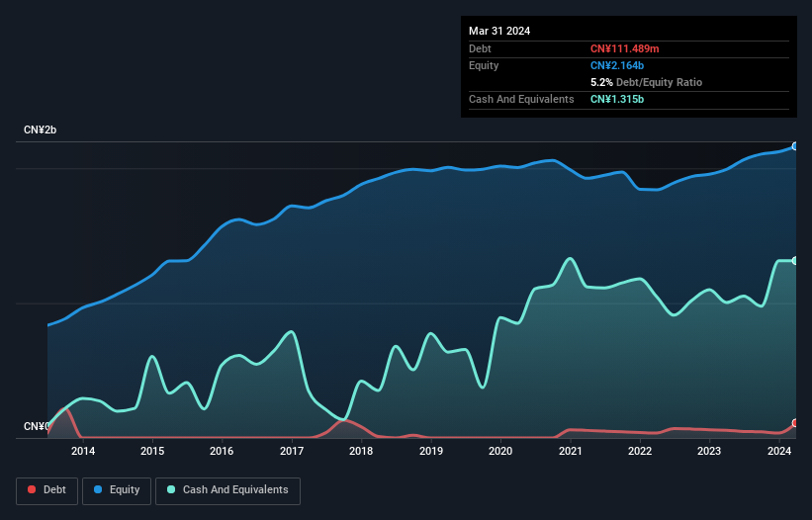Click the 2022 x-axis label
Image resolution: width=812 pixels, height=520 pixels.
tap(640, 451)
